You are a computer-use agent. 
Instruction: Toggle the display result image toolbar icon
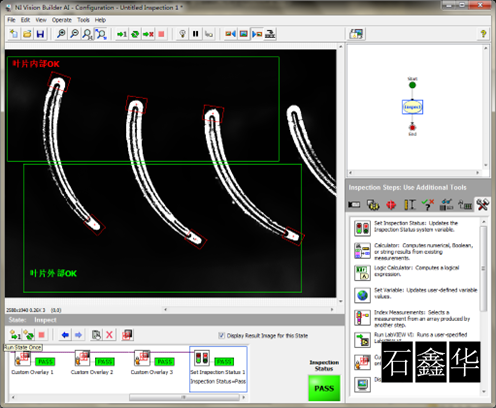pos(257,34)
